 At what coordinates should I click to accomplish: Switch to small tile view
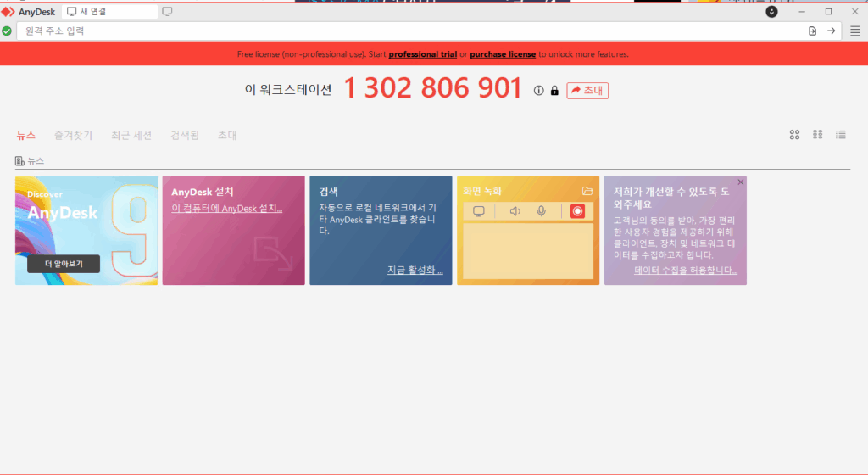(818, 135)
